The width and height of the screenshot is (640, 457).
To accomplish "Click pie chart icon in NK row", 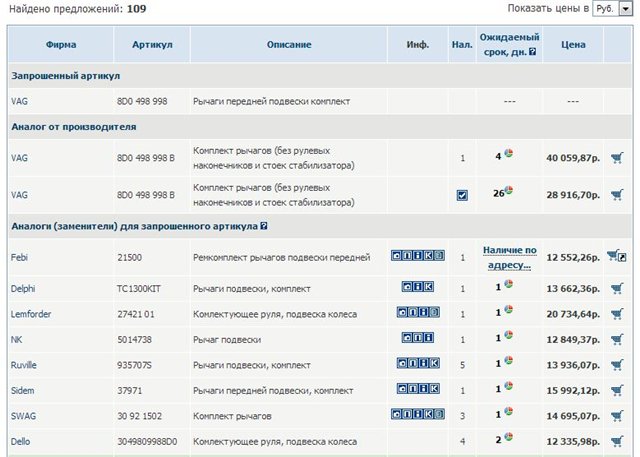I will pyautogui.click(x=509, y=335).
